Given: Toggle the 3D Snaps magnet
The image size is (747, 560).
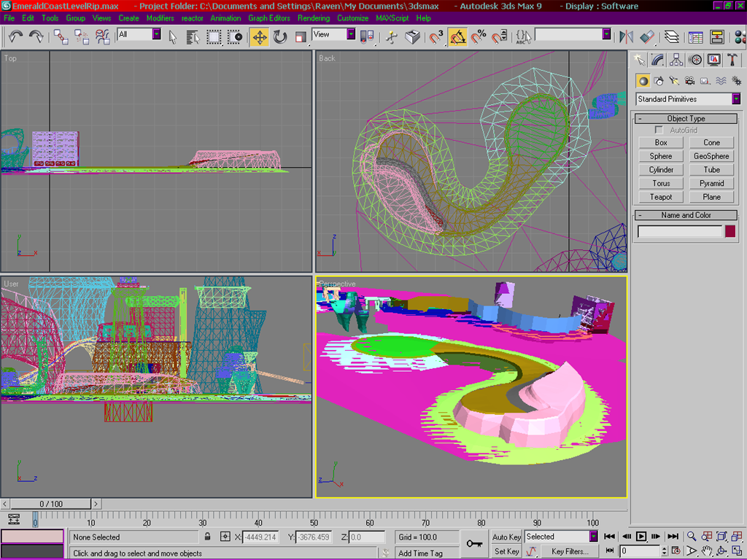Looking at the screenshot, I should coord(436,36).
